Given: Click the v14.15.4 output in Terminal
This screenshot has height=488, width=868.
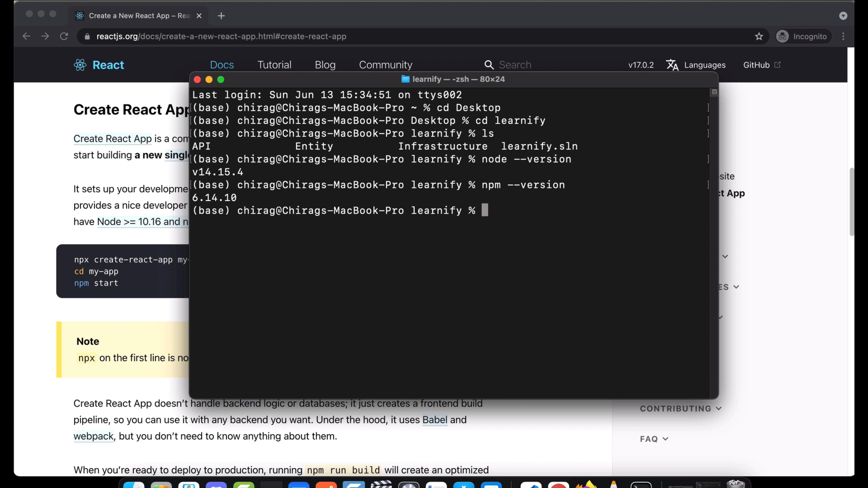Looking at the screenshot, I should coord(217,172).
